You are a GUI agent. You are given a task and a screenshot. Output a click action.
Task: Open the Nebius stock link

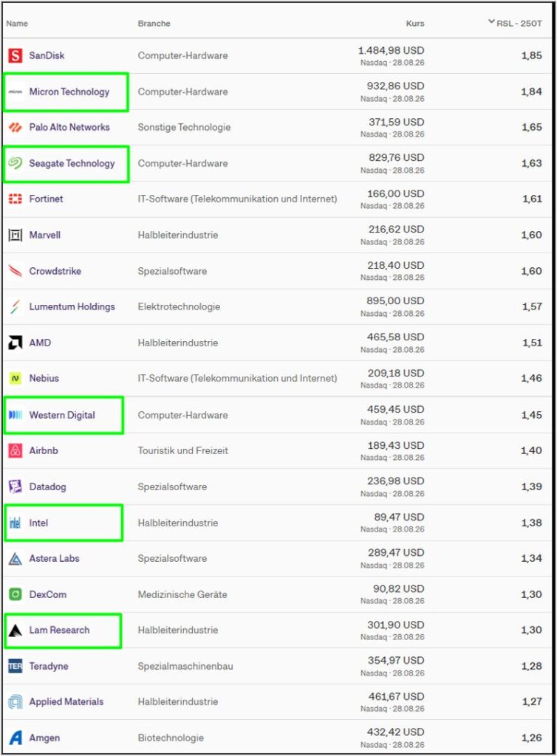tap(44, 379)
